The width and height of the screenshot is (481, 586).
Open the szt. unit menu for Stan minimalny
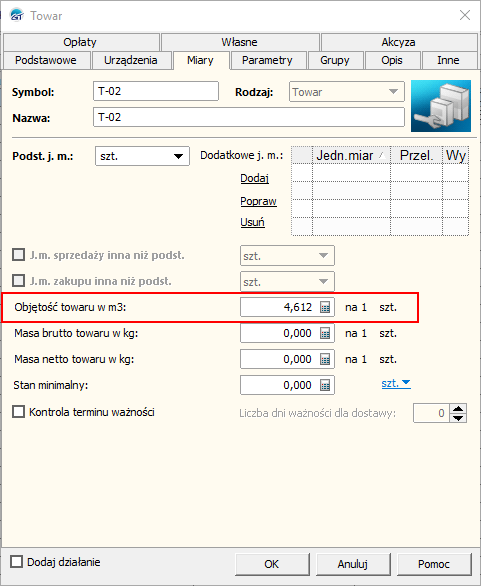click(396, 383)
